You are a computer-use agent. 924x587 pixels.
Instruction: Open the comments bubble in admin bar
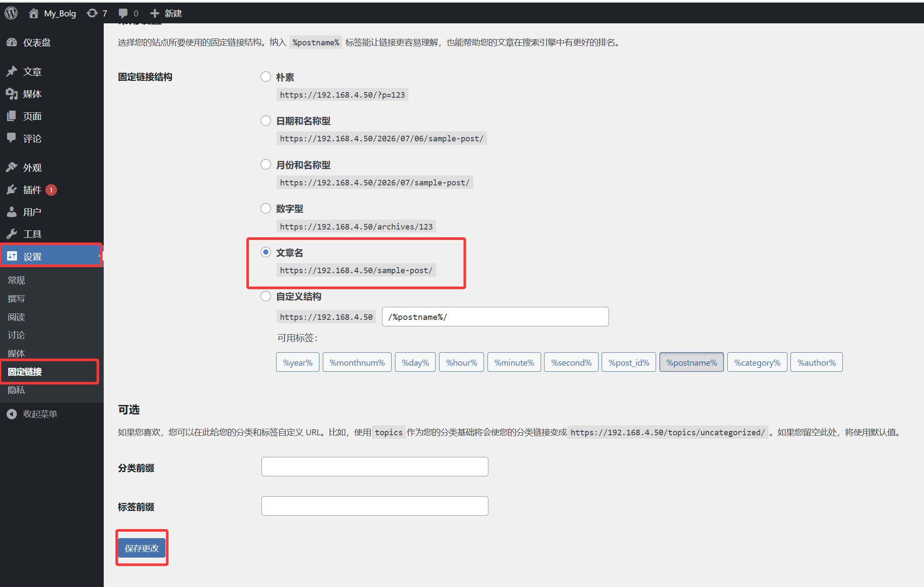pos(123,14)
